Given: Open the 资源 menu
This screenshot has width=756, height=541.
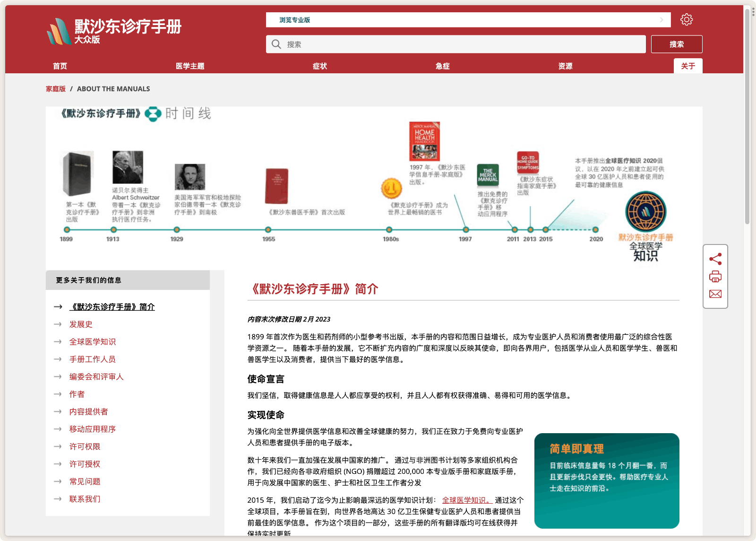Looking at the screenshot, I should coord(566,66).
